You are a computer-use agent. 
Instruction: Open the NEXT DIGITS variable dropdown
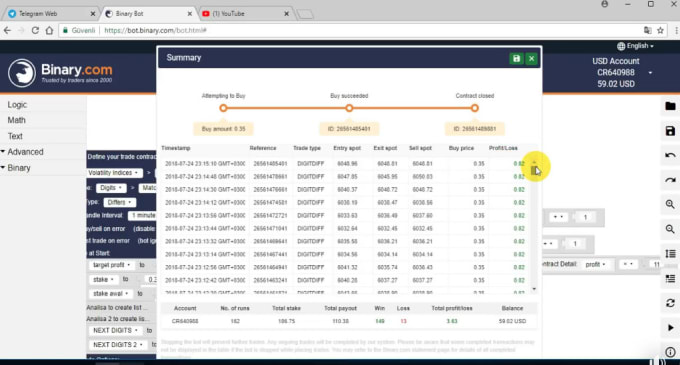tap(115, 330)
